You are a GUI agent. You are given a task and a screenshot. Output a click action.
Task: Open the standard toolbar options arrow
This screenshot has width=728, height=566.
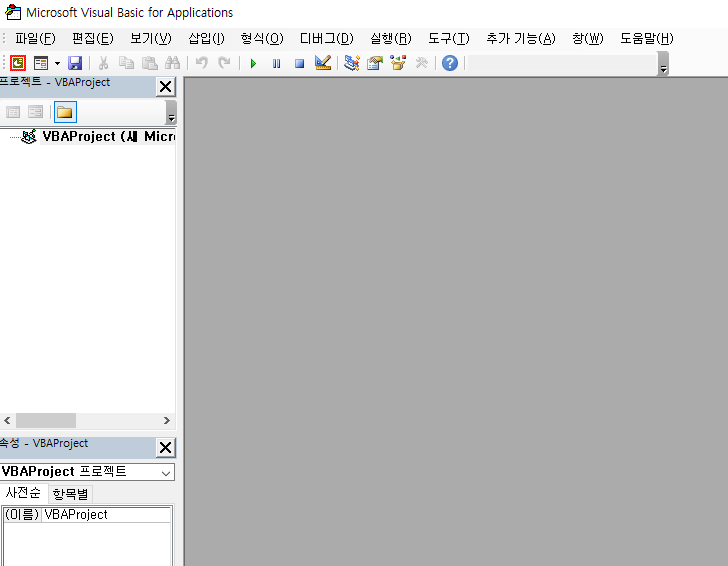coord(663,64)
